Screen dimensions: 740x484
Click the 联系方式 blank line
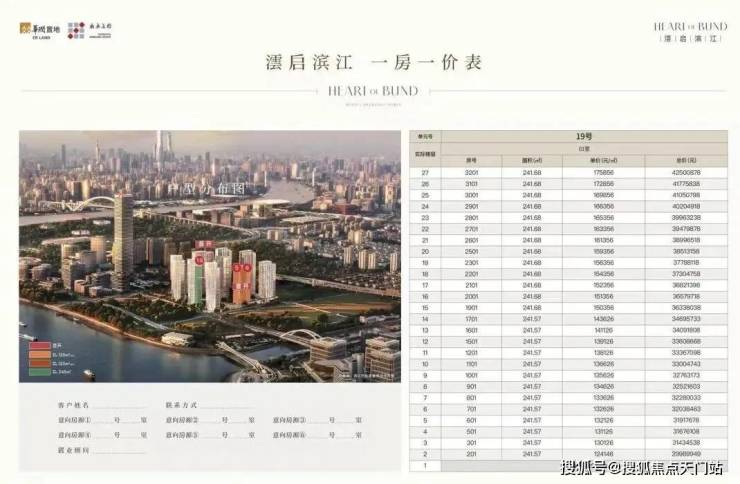click(228, 406)
